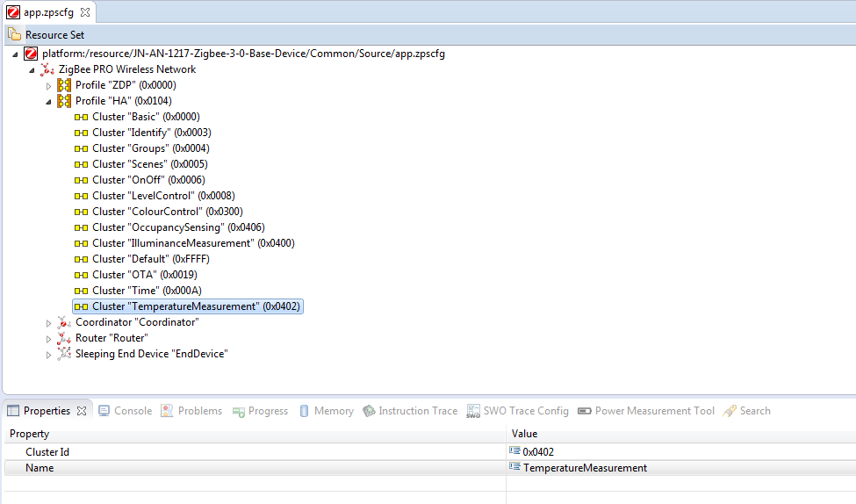Image resolution: width=856 pixels, height=504 pixels.
Task: Open the Instruction Trace tab
Action: [x=410, y=411]
